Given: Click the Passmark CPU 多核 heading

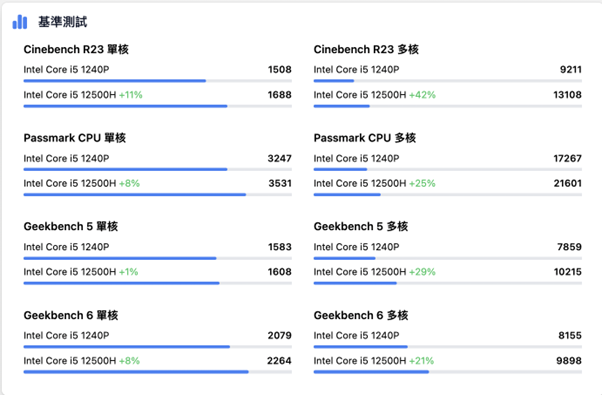Looking at the screenshot, I should click(365, 138).
